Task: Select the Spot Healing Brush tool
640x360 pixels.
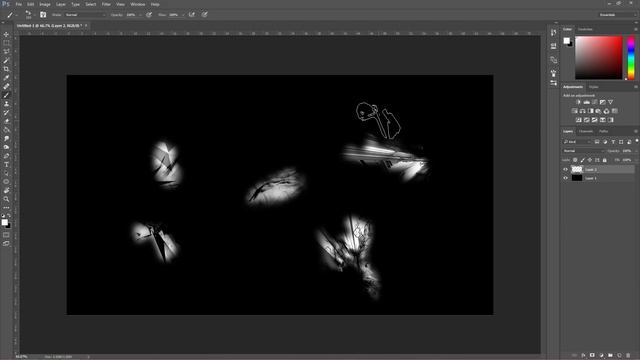Action: point(6,87)
